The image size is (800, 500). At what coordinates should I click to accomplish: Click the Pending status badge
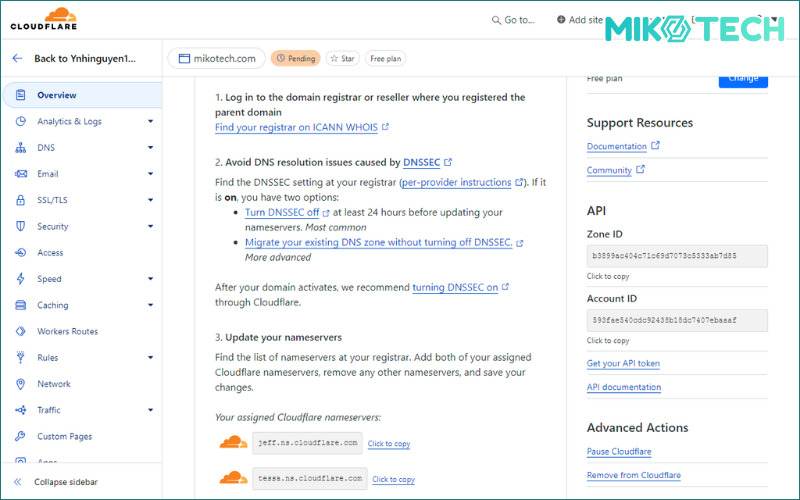(296, 59)
